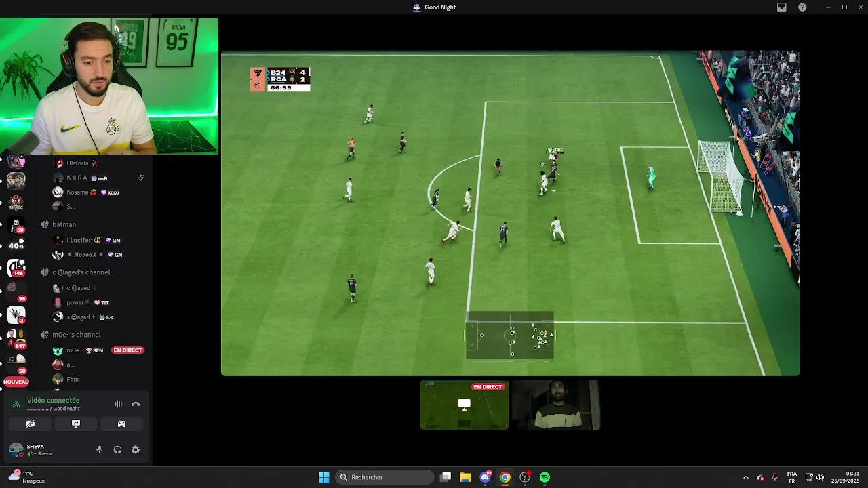Start an activity with game controller icon
Image resolution: width=868 pixels, height=488 pixels.
pyautogui.click(x=121, y=424)
